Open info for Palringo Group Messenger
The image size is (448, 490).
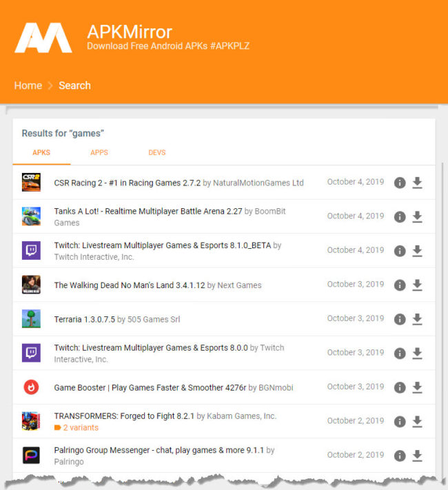(400, 456)
